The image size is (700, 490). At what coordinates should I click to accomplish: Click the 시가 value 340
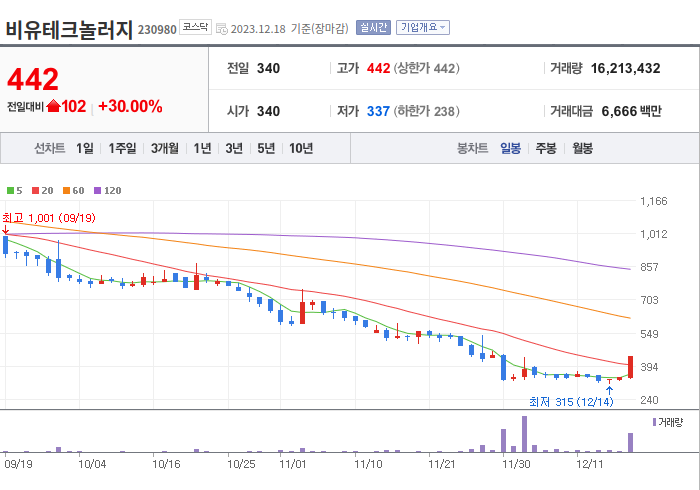pos(268,111)
